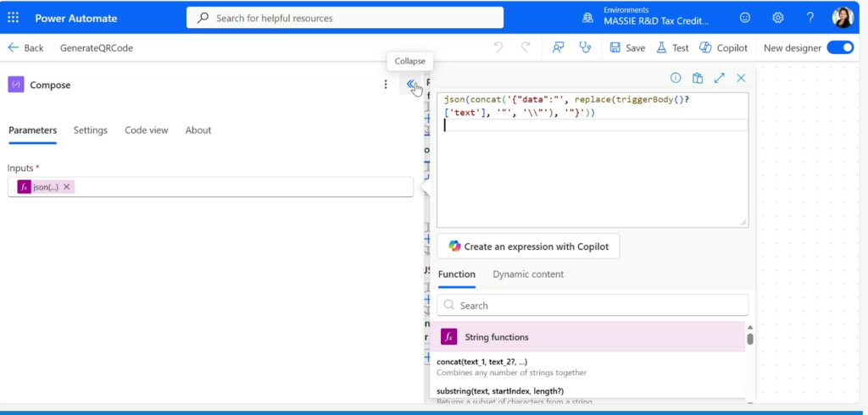The width and height of the screenshot is (868, 415).
Task: Click the Help question mark icon
Action: (810, 18)
